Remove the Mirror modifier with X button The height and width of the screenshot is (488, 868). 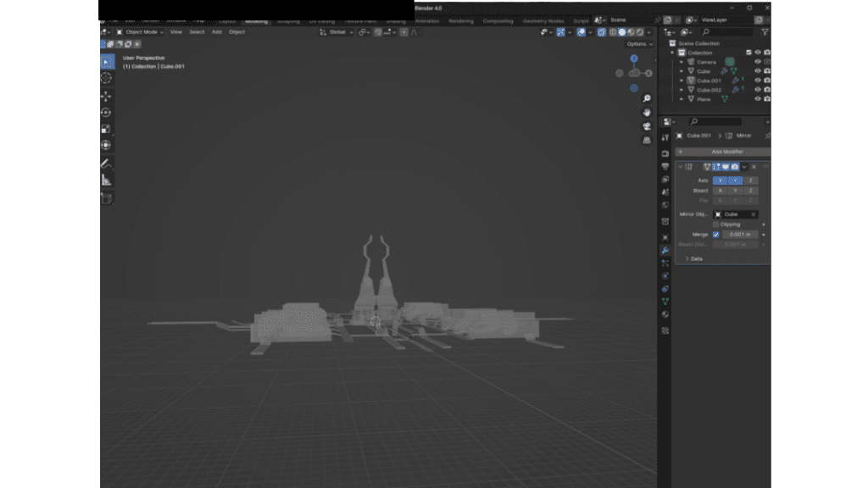point(754,167)
